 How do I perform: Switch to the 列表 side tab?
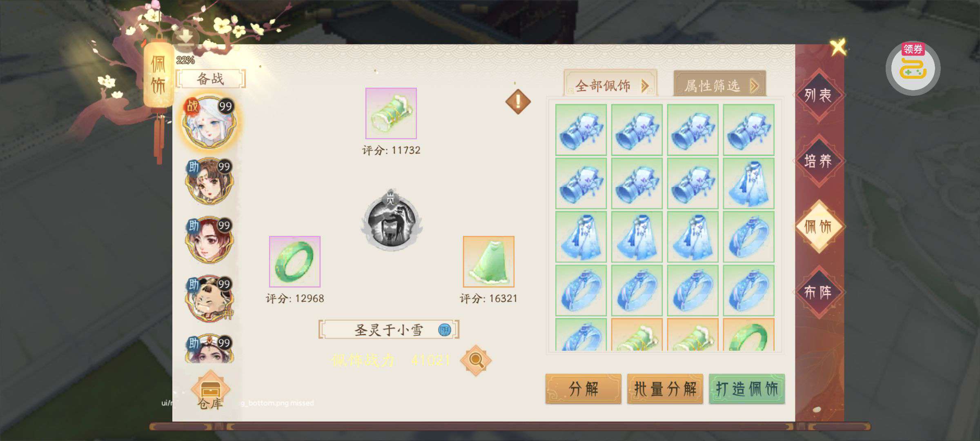(818, 95)
